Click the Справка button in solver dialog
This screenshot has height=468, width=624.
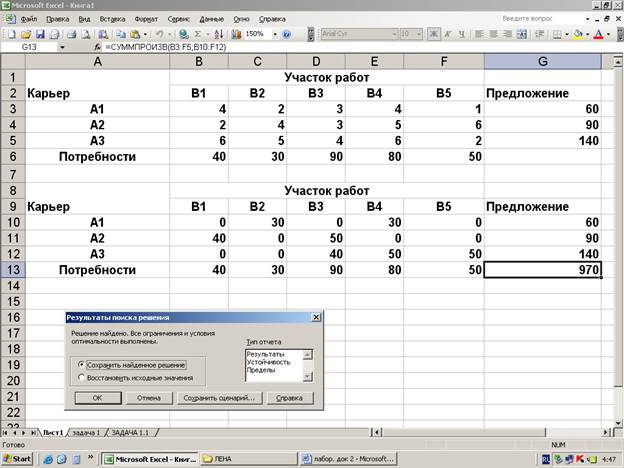(290, 398)
